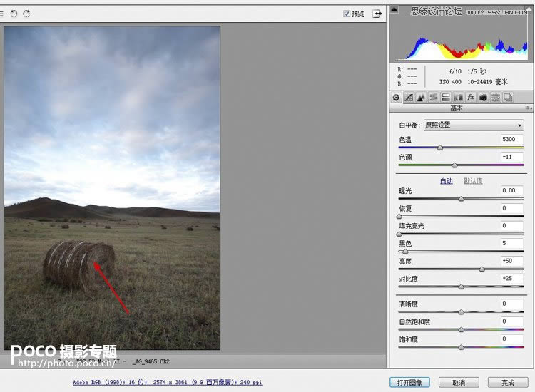Screen dimensions: 535x392
Task: Switch to the Detail sharpening tab
Action: pos(421,98)
